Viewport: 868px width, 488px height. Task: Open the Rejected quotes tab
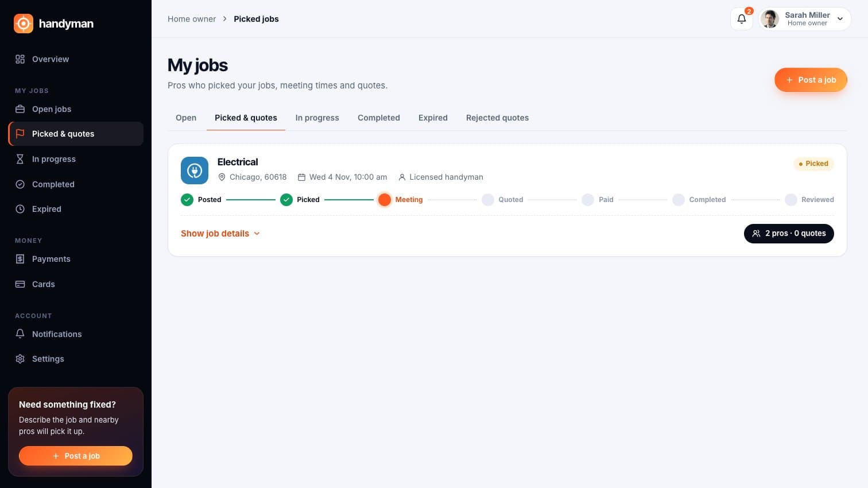tap(498, 118)
